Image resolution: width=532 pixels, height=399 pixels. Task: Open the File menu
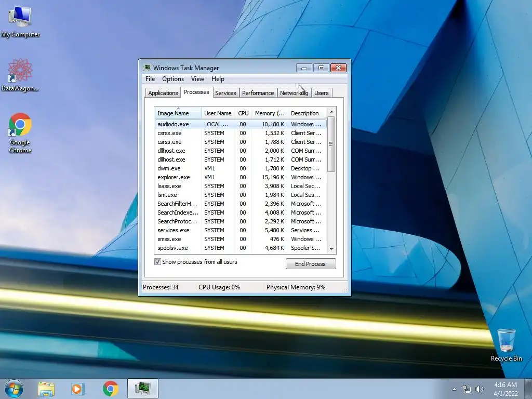click(150, 79)
